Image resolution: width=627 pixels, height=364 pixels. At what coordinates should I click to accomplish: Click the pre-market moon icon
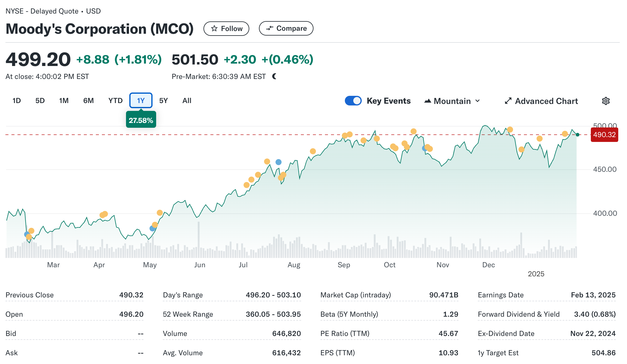[x=274, y=77]
